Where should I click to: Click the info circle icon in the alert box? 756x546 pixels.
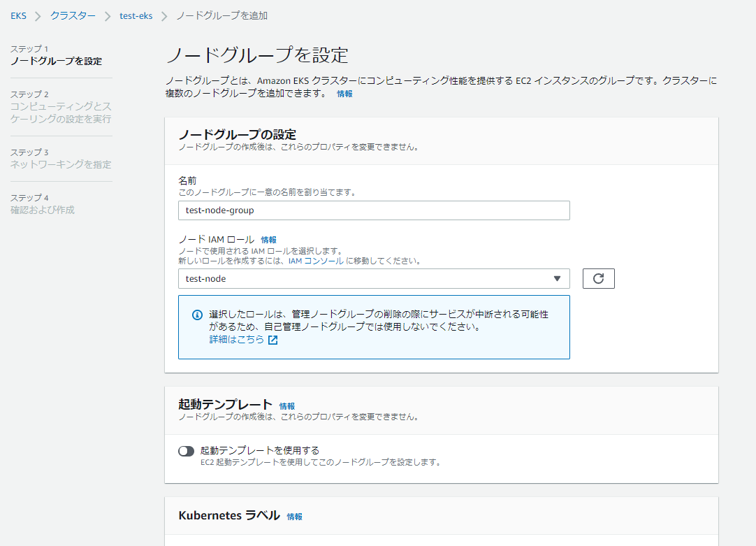pos(197,315)
